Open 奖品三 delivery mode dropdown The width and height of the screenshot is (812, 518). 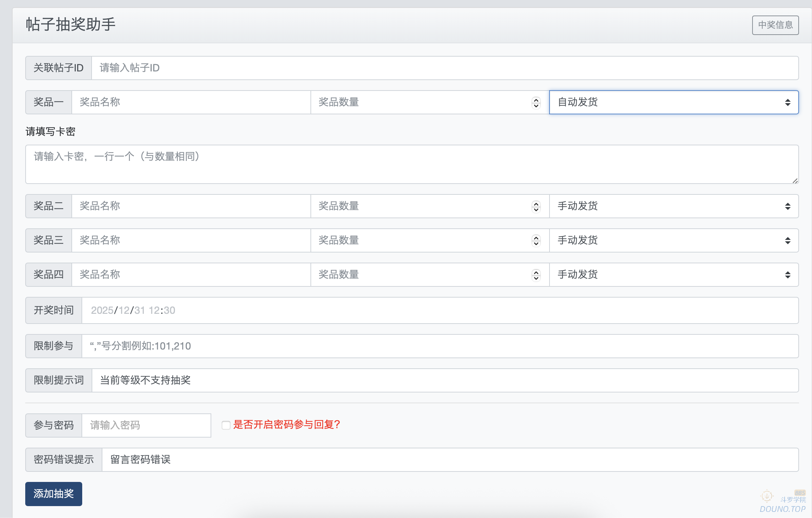click(674, 240)
